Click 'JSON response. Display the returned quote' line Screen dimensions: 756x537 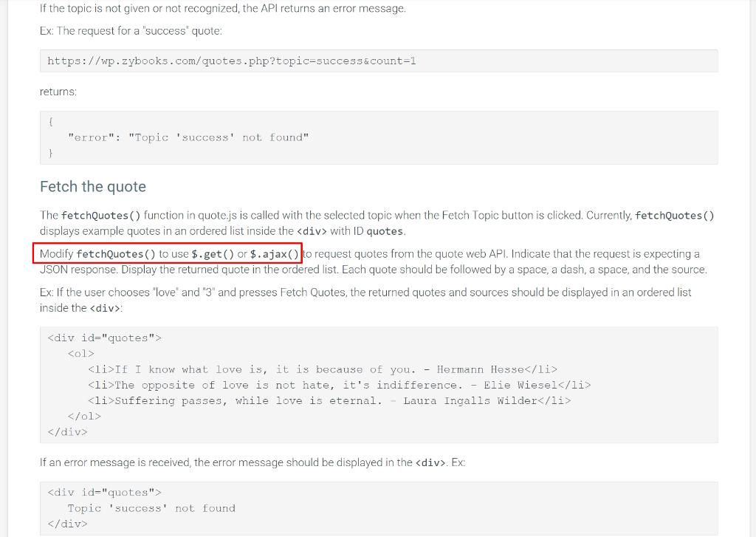click(x=373, y=269)
